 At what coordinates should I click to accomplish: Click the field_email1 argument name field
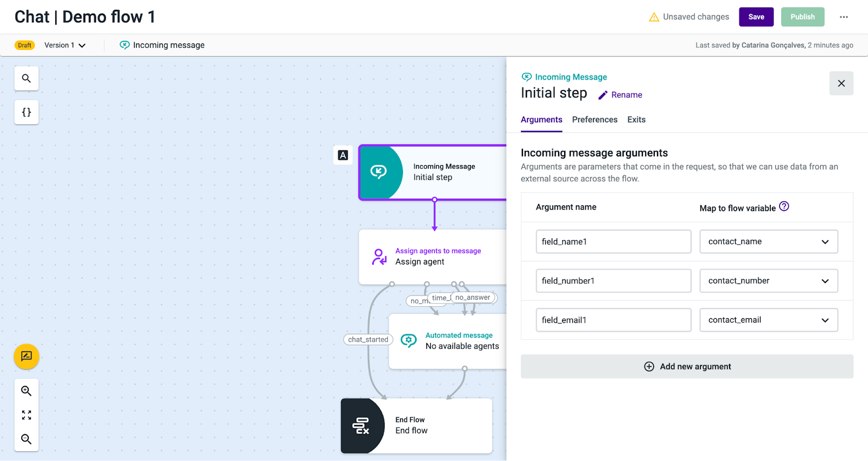[x=613, y=320]
